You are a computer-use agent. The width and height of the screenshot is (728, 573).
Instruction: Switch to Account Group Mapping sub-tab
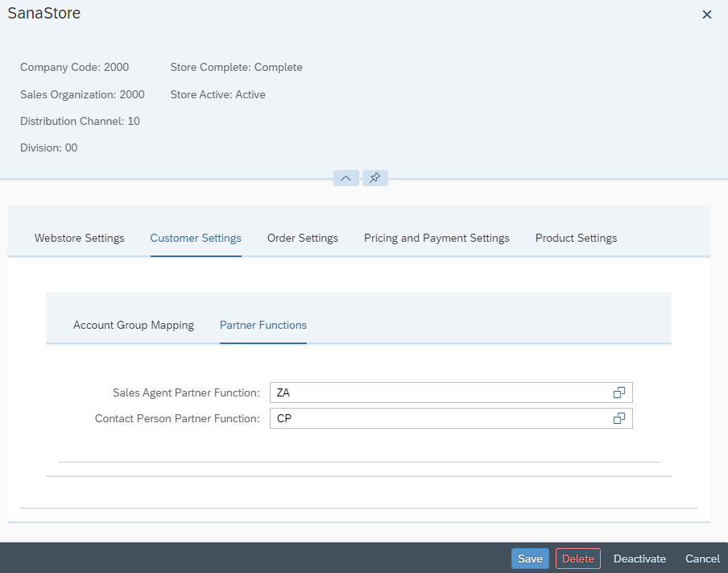pos(133,325)
